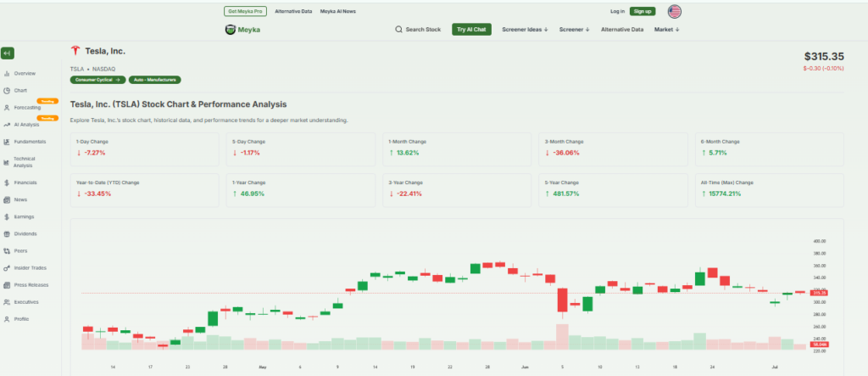
Task: Click the Earnings dollar icon in sidebar
Action: coord(7,216)
